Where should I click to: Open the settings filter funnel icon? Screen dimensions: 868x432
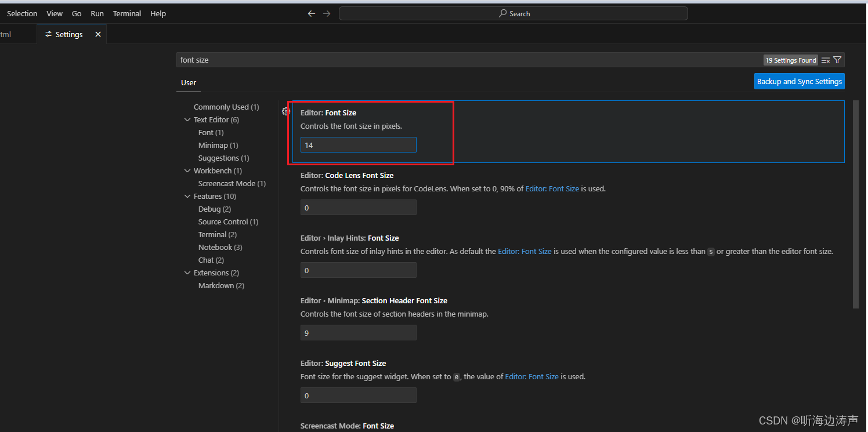[837, 60]
